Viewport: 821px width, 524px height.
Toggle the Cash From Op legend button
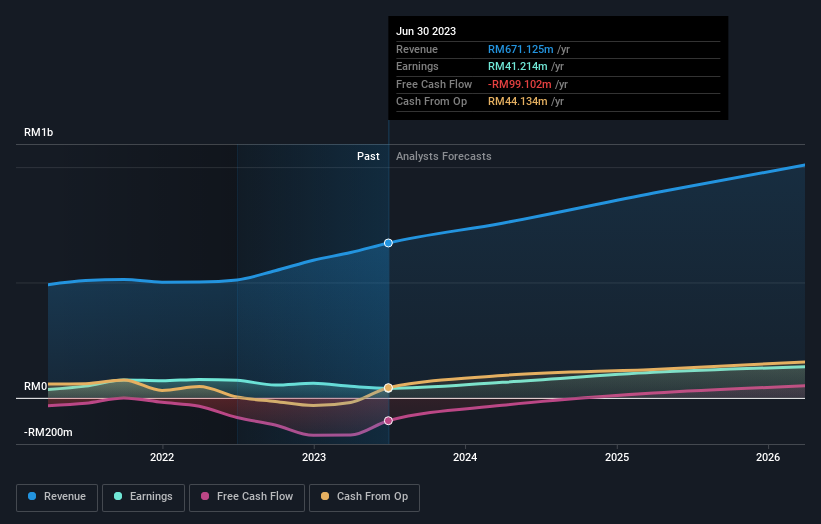(x=364, y=497)
